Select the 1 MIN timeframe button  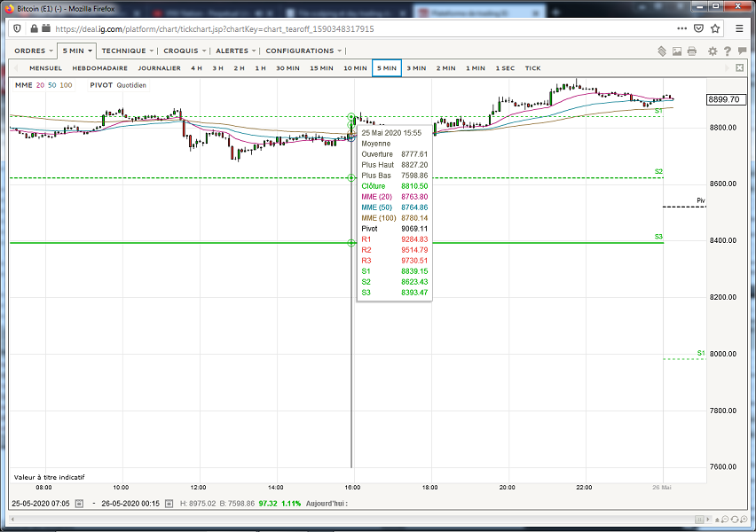pyautogui.click(x=476, y=68)
